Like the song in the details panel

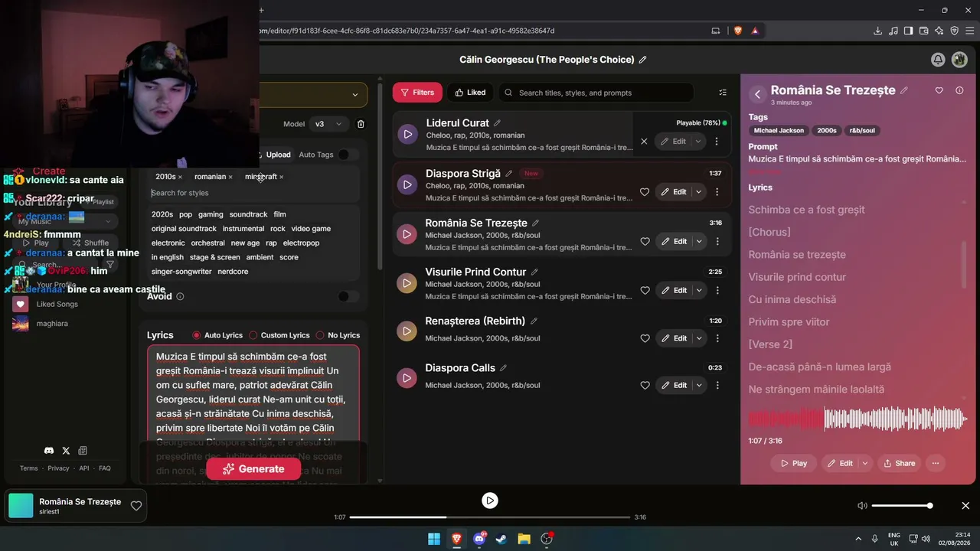click(939, 90)
